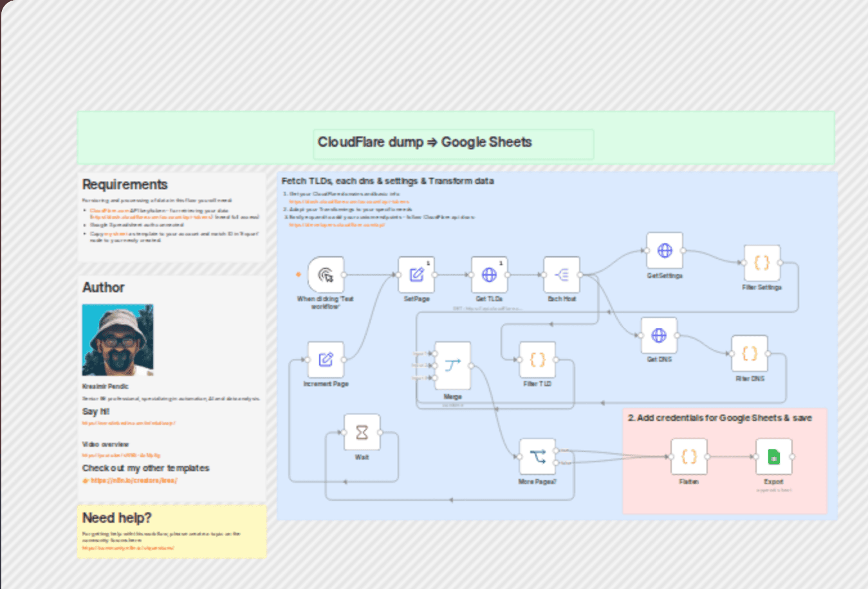Select the 'When clicking Test workflow' trigger node
This screenshot has height=589, width=868.
(326, 275)
